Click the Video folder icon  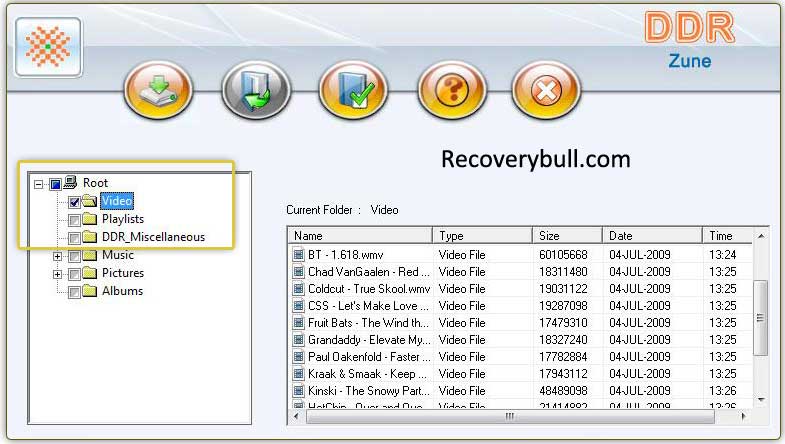90,201
